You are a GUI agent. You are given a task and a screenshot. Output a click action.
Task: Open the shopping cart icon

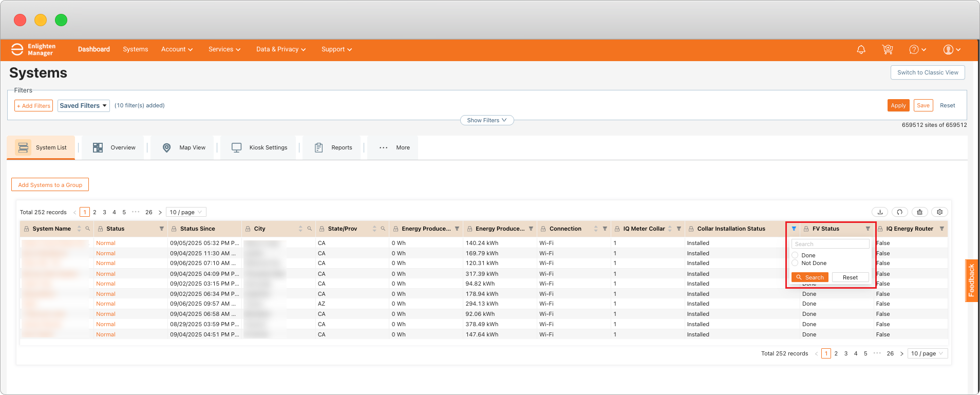[888, 50]
